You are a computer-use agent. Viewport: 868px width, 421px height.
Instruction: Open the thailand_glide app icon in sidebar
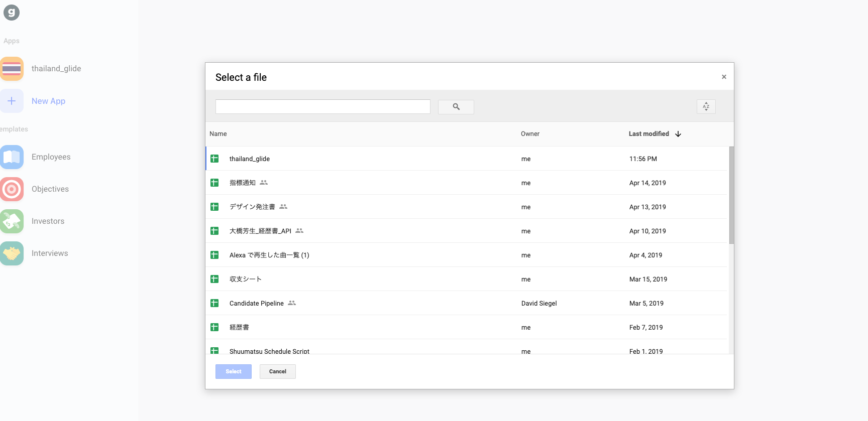click(12, 69)
